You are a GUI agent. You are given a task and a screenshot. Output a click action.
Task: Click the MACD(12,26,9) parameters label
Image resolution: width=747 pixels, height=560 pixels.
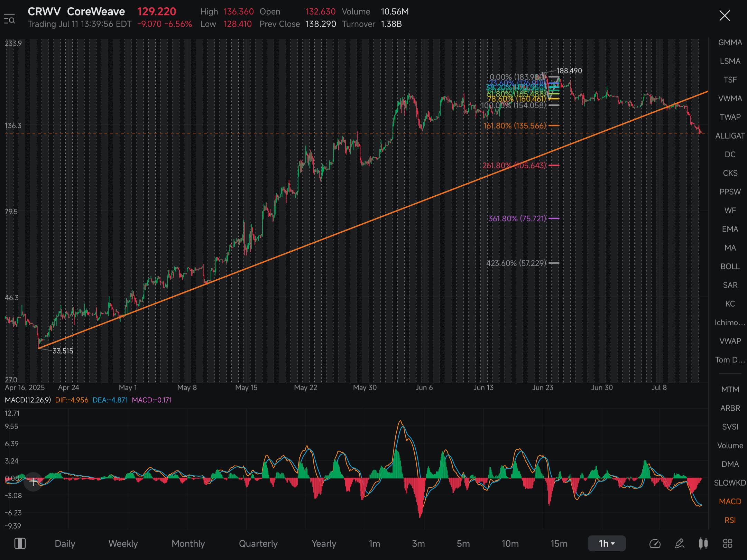click(28, 400)
